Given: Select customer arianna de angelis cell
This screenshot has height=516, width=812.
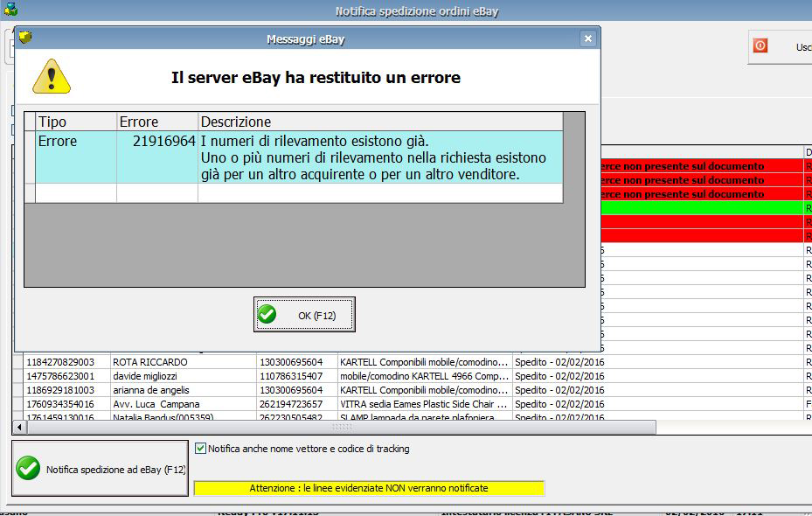Looking at the screenshot, I should pyautogui.click(x=184, y=389).
